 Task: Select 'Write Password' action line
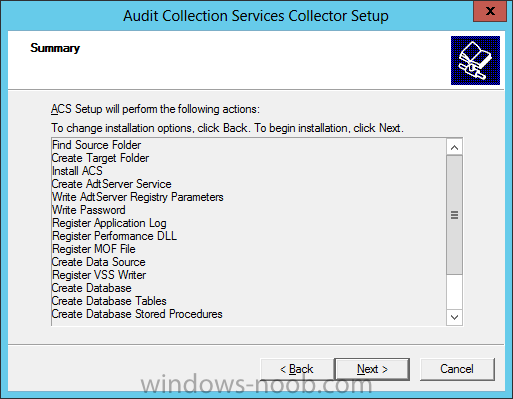(x=89, y=210)
